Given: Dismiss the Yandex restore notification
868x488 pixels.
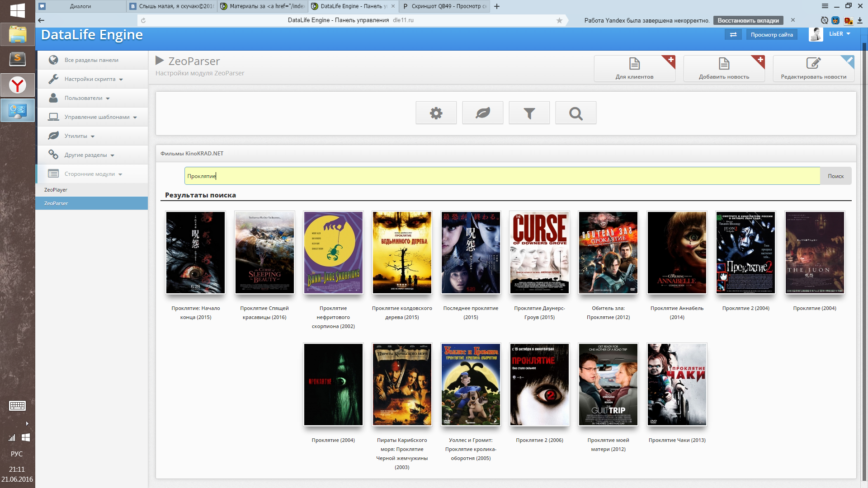Looking at the screenshot, I should point(793,20).
